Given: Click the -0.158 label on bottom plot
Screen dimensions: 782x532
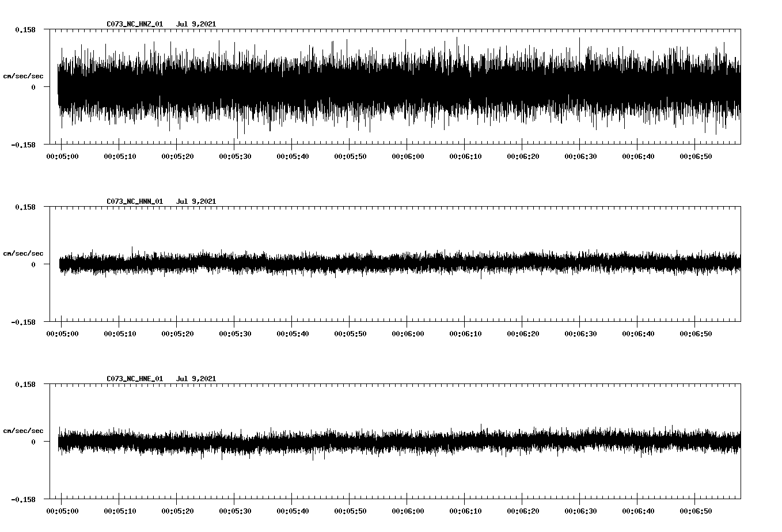Looking at the screenshot, I should [x=22, y=500].
